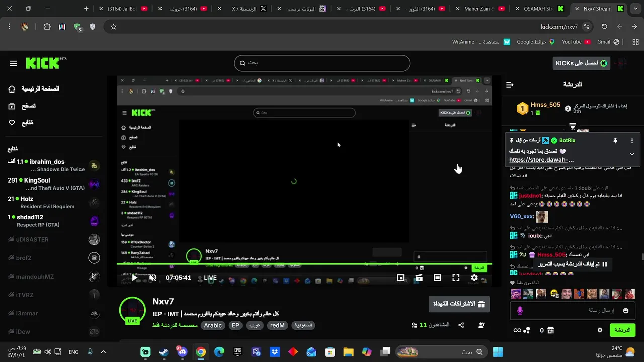Image resolution: width=644 pixels, height=362 pixels.
Task: Open a new browser tab
Action: coord(86,9)
